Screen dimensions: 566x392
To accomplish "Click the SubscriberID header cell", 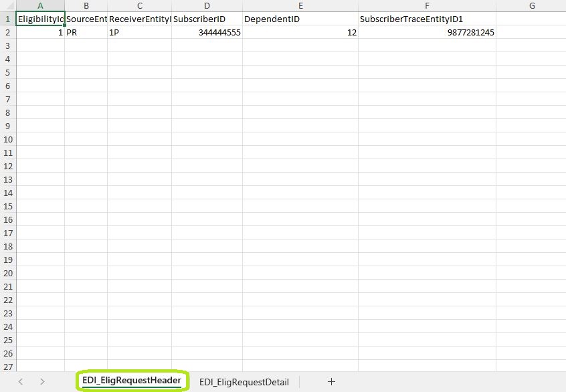I will [x=207, y=19].
